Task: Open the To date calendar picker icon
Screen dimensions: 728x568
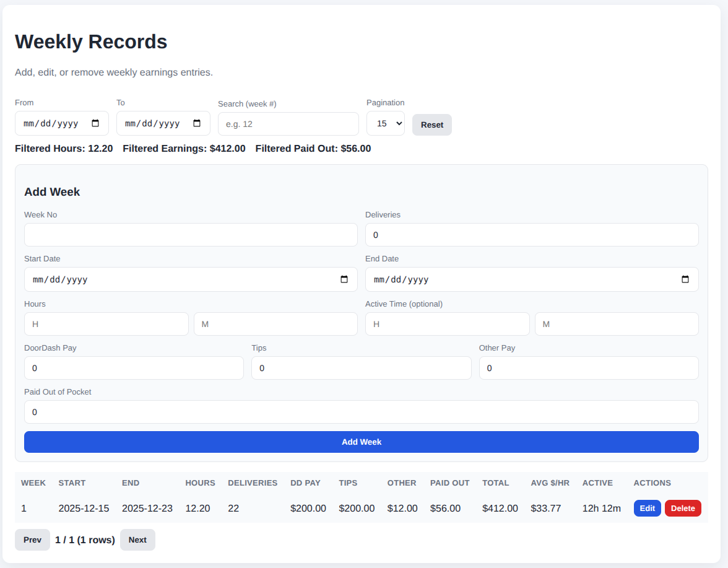Action: point(197,123)
